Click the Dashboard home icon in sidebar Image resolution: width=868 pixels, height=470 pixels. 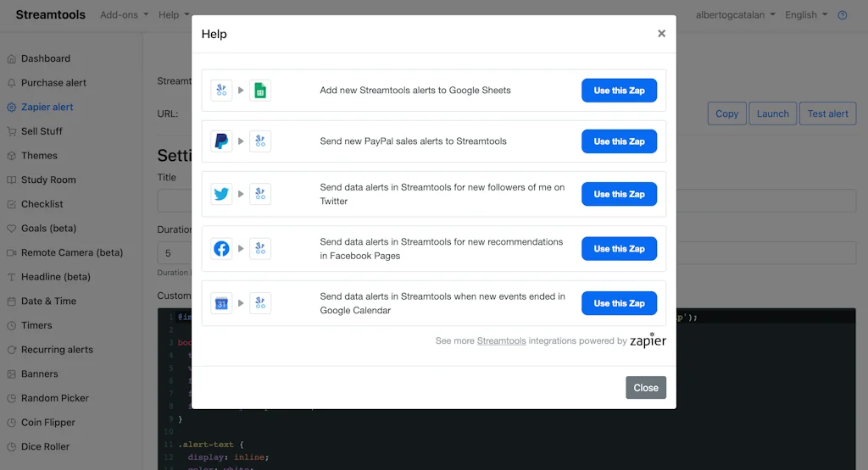click(11, 58)
